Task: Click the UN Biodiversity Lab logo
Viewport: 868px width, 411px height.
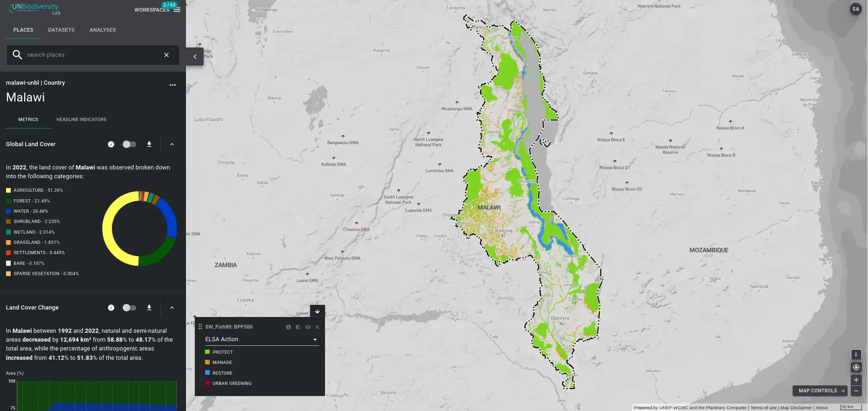Action: (x=33, y=9)
